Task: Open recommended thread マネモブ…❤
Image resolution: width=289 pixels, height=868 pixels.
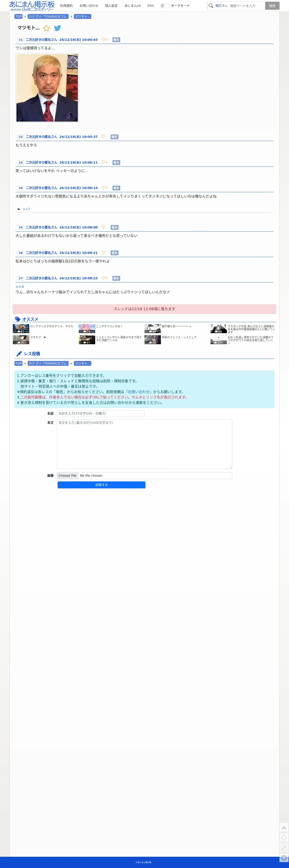Action: tap(38, 337)
